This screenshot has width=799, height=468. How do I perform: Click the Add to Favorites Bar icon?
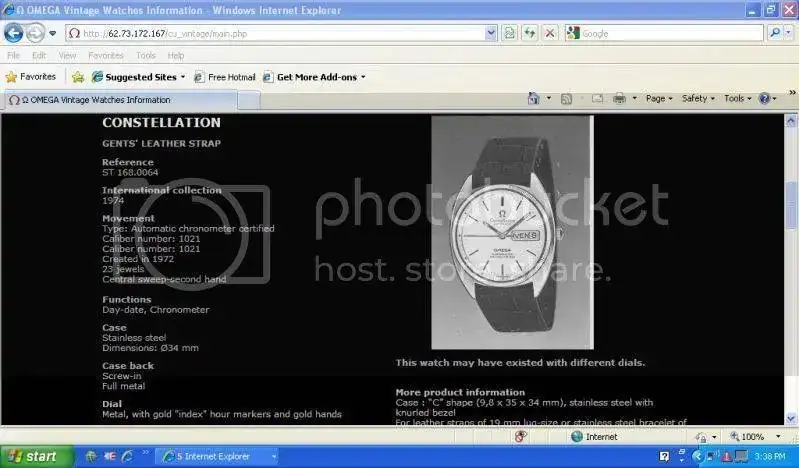point(78,77)
